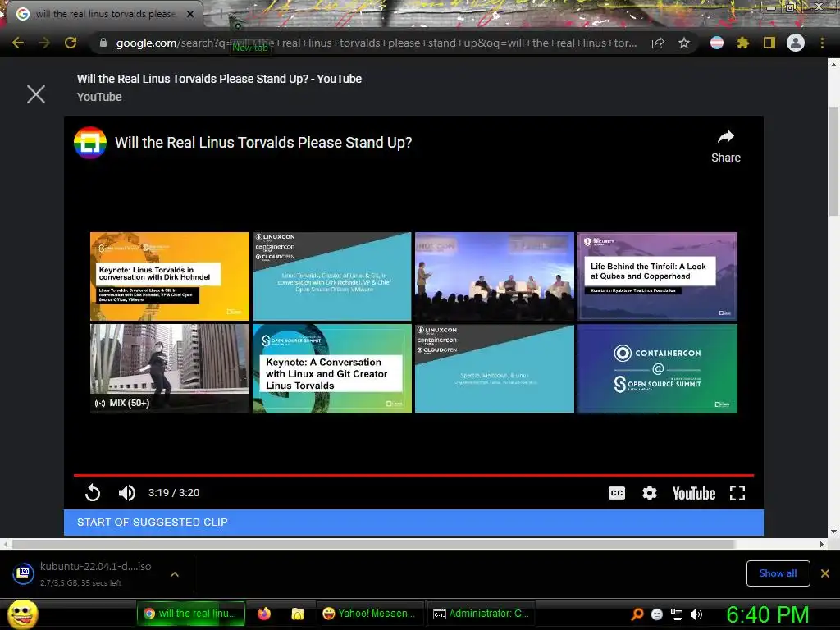840x630 pixels.
Task: Click the horizontal page scrollbar
Action: tap(373, 545)
